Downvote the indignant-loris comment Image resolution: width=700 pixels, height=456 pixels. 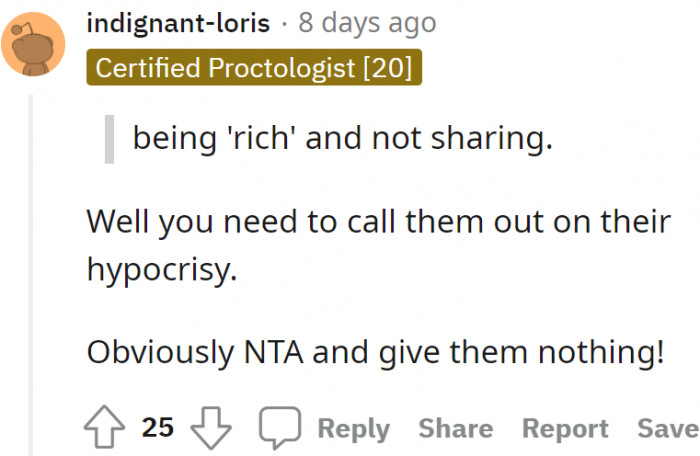[211, 428]
